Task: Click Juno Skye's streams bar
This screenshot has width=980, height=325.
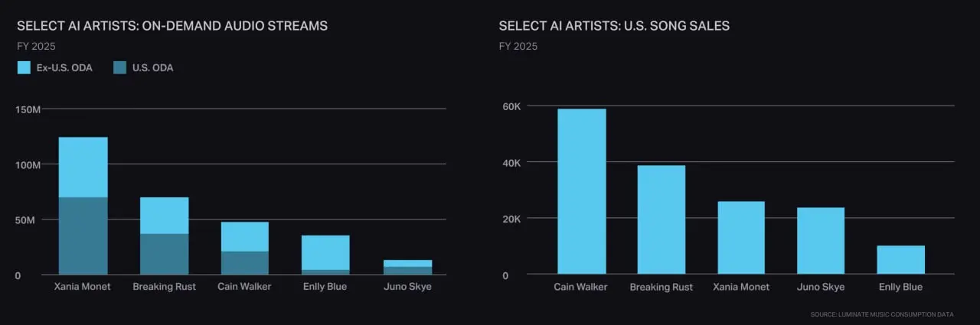Action: [x=407, y=268]
